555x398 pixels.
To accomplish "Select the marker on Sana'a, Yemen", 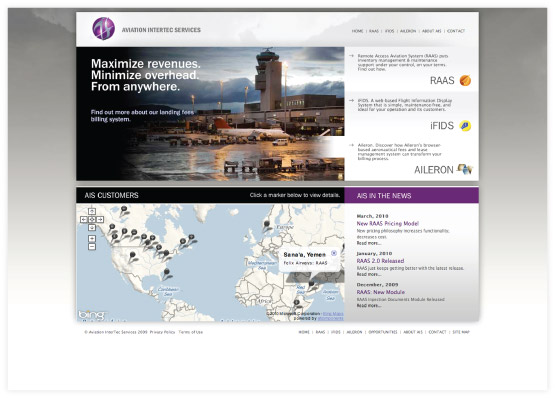I will coord(311,285).
